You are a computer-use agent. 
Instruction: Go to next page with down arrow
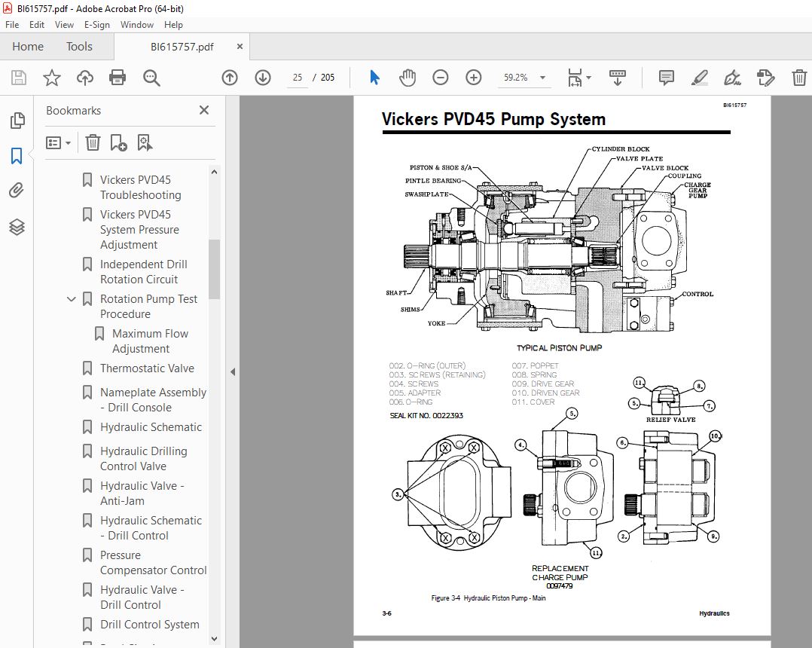263,78
